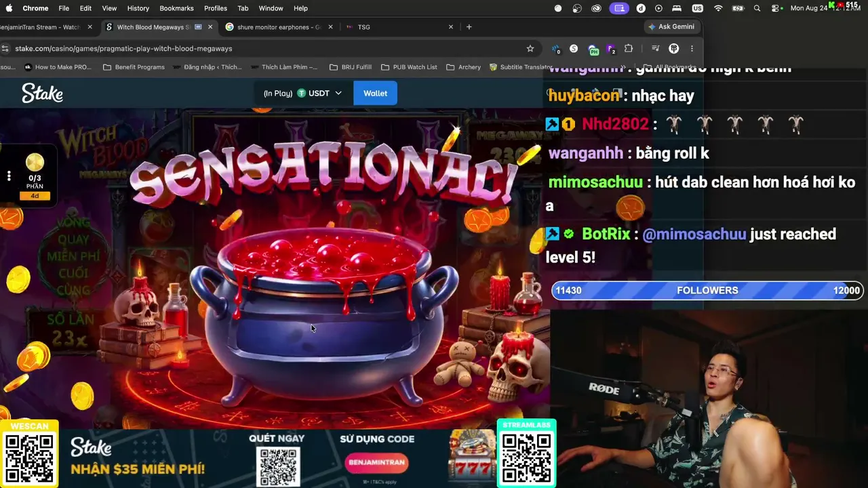Bookmark this page with the star icon
This screenshot has height=488, width=868.
[x=530, y=49]
